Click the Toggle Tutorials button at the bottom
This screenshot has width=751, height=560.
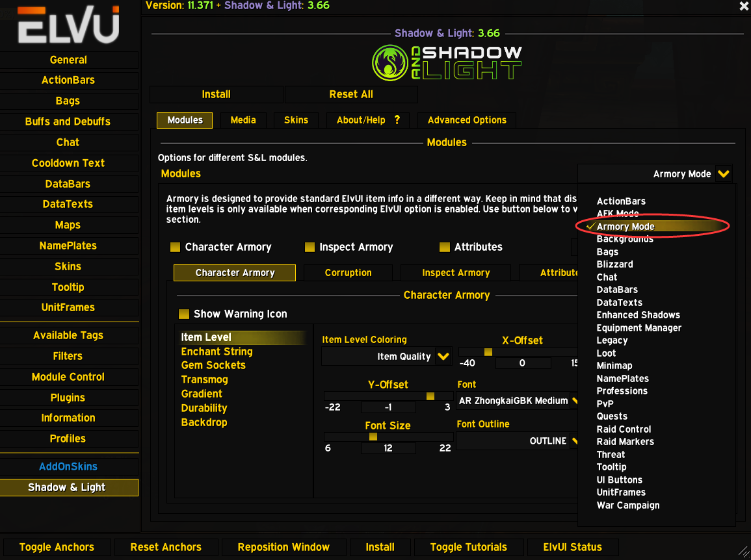tap(468, 547)
